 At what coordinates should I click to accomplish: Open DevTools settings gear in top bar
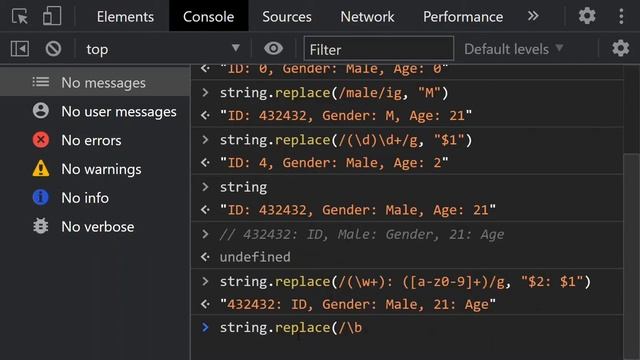click(x=587, y=16)
